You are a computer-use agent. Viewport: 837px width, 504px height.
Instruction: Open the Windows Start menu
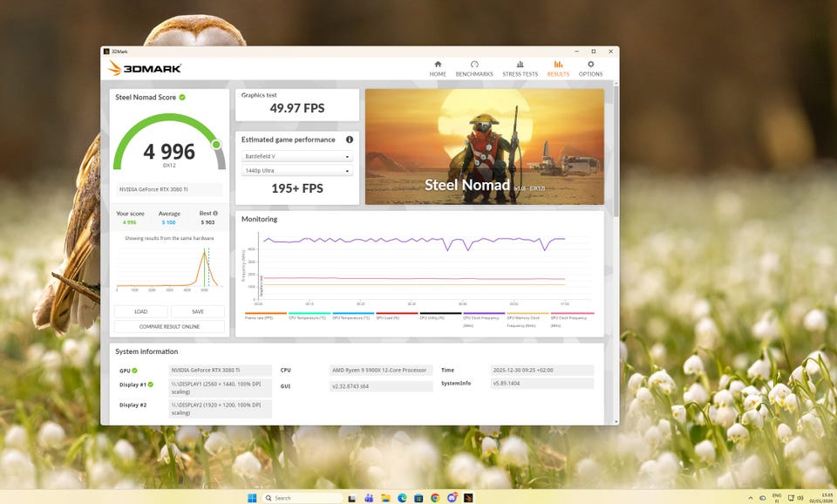(252, 498)
